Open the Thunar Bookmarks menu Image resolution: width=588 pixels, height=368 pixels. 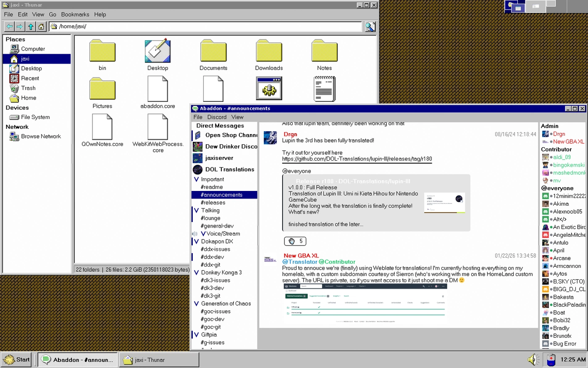[75, 14]
